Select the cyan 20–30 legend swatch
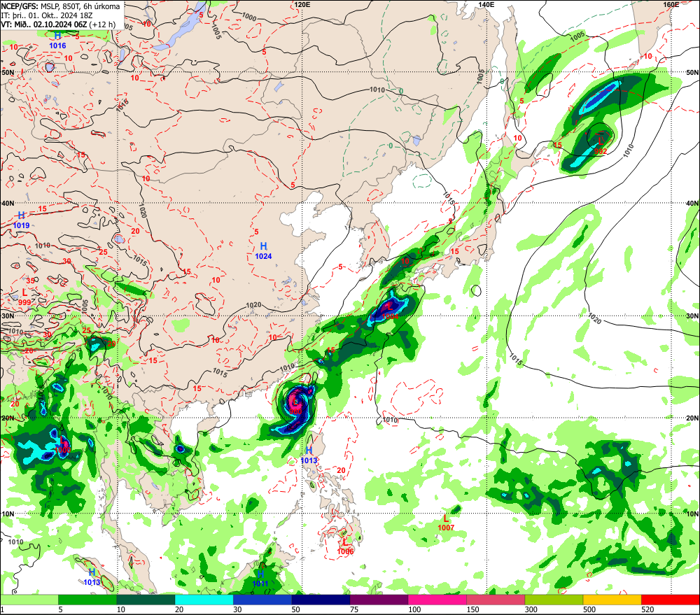The height and width of the screenshot is (615, 700). pyautogui.click(x=204, y=600)
